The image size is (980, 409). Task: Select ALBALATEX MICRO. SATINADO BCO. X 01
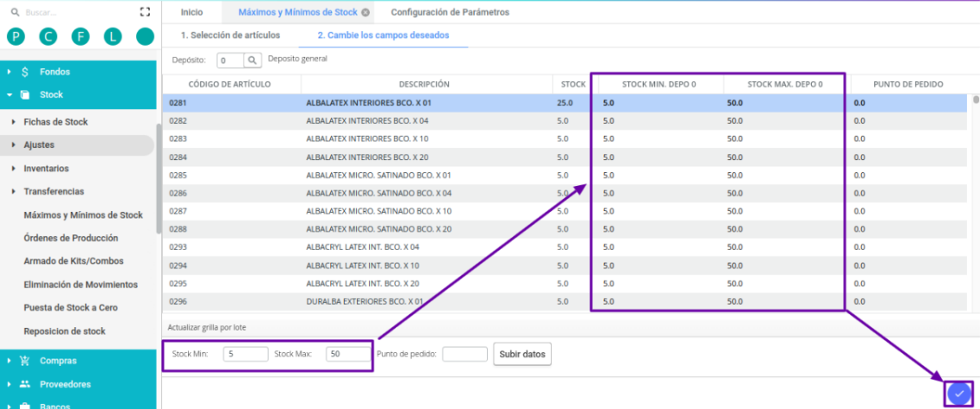565,175
